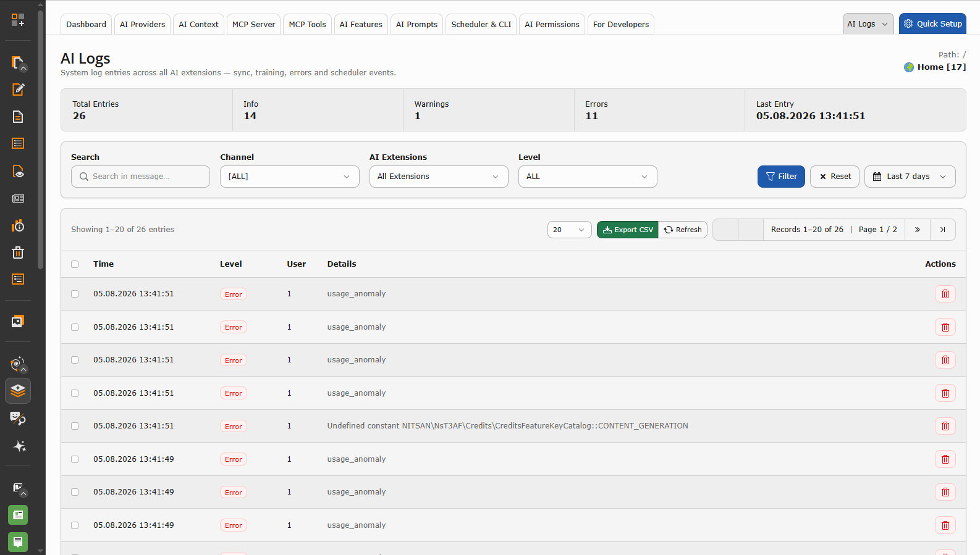Image resolution: width=980 pixels, height=555 pixels.
Task: Switch to the AI Providers tab
Action: (x=142, y=25)
